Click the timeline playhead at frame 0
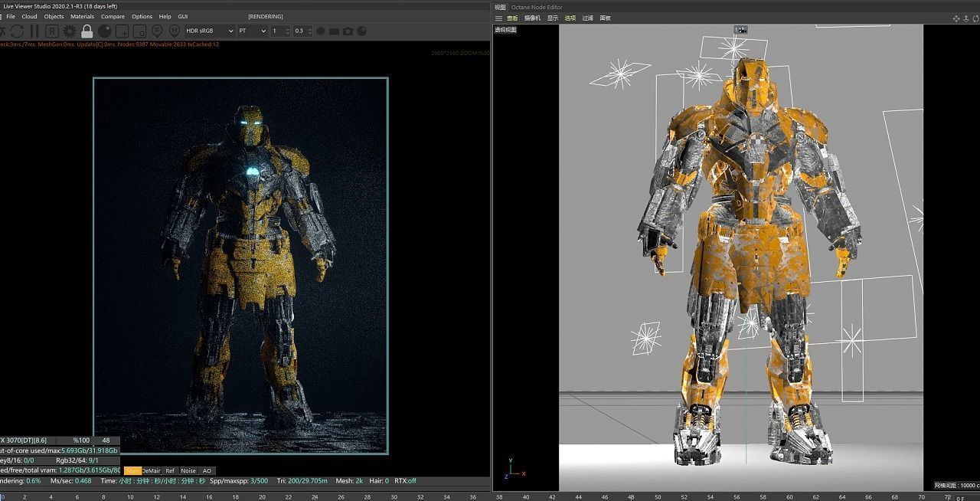Image resolution: width=980 pixels, height=501 pixels. (x=3, y=496)
